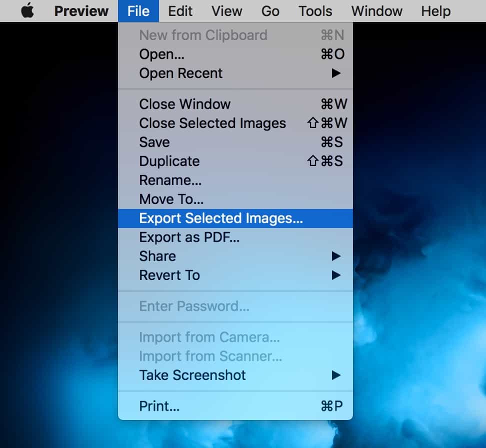This screenshot has width=486, height=448.
Task: Click the Preview app menu
Action: pyautogui.click(x=80, y=11)
